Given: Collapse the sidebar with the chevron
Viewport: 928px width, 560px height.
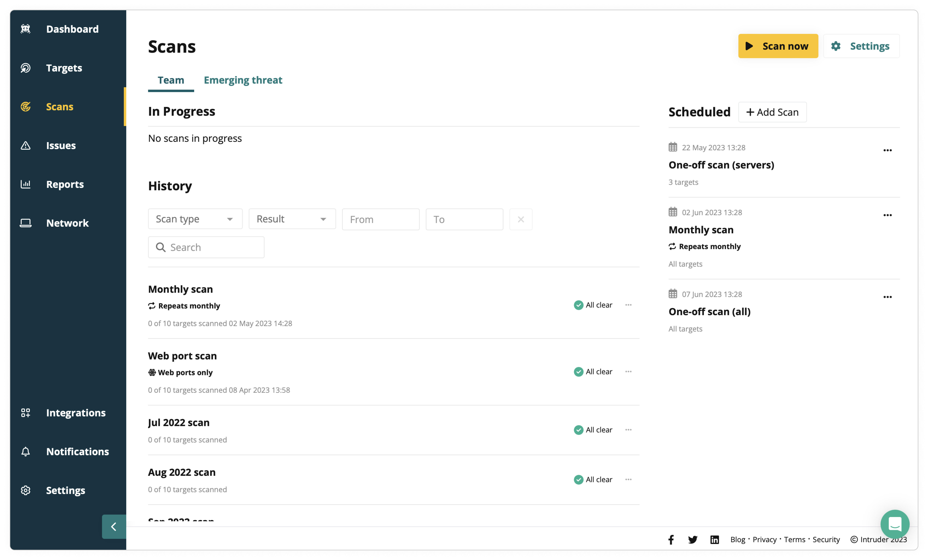Looking at the screenshot, I should 114,527.
